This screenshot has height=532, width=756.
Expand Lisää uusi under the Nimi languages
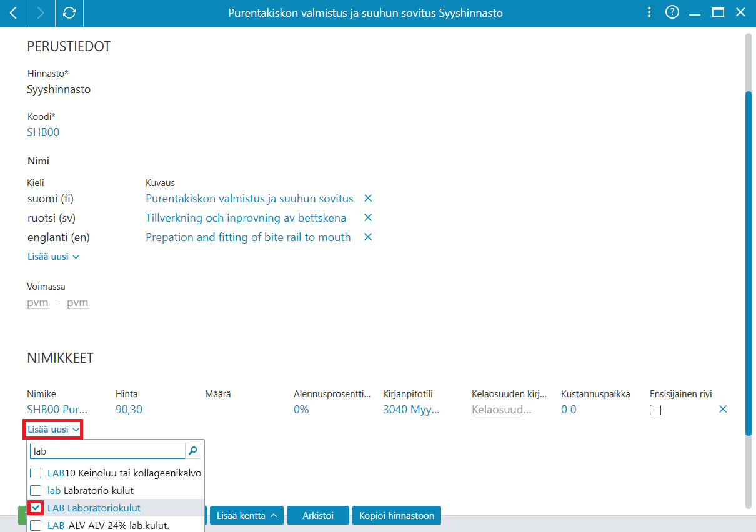[x=54, y=257]
